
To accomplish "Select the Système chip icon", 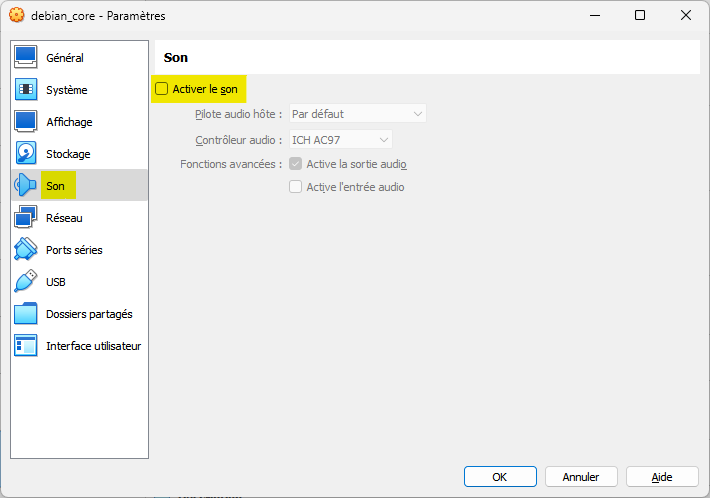I will click(x=26, y=89).
